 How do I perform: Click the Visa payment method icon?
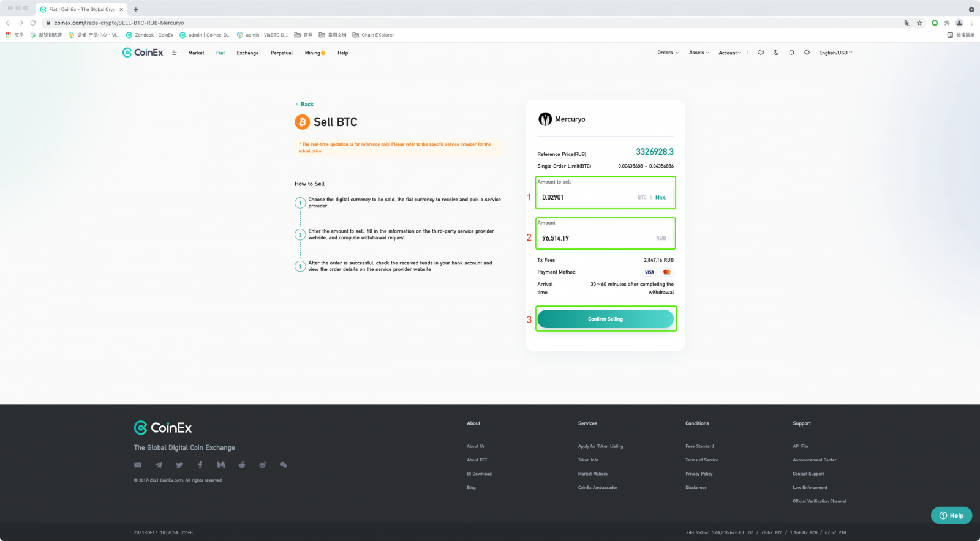tap(649, 272)
